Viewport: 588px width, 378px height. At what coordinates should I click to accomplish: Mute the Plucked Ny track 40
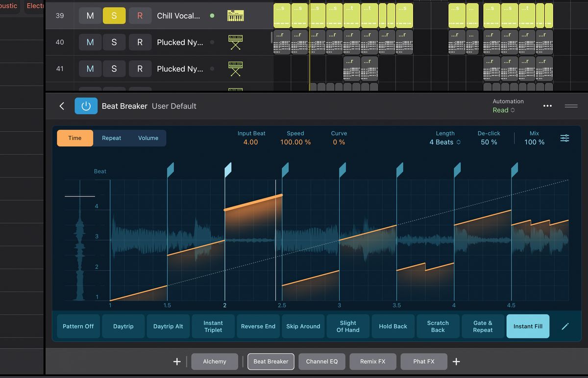[90, 42]
